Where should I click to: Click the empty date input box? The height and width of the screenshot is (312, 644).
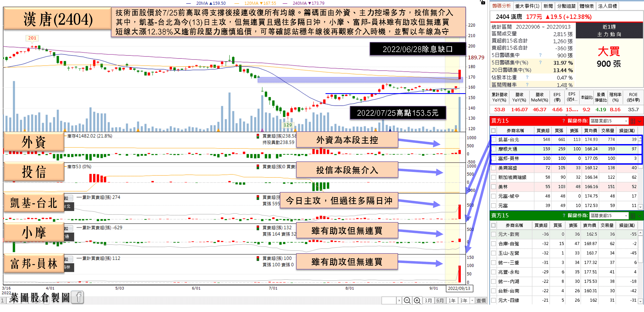click(389, 301)
